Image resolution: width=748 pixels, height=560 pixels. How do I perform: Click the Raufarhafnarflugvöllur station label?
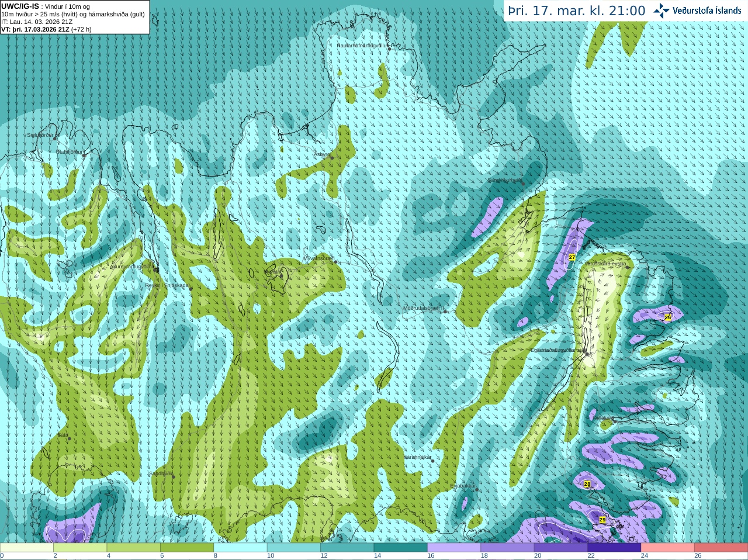click(362, 45)
